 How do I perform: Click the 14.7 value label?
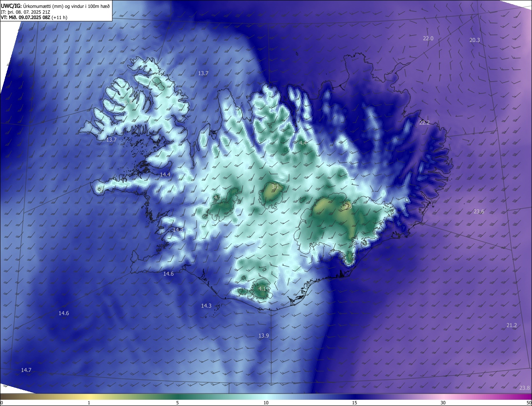[26, 369]
